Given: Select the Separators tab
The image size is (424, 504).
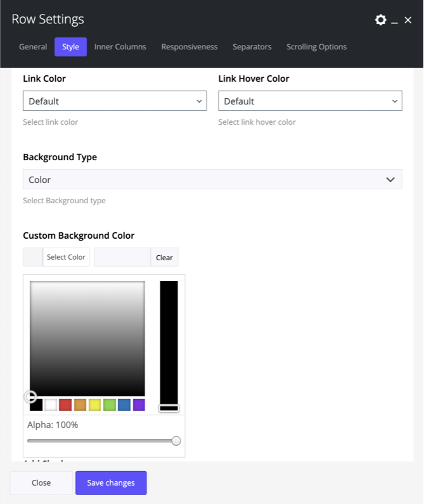Looking at the screenshot, I should (252, 47).
